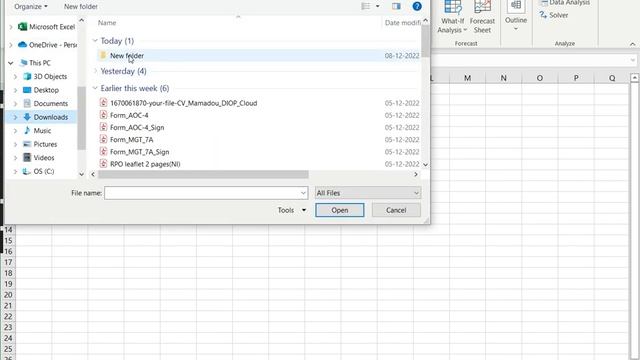This screenshot has height=360, width=640.
Task: Expand the Yesterday (4) group
Action: pyautogui.click(x=95, y=71)
